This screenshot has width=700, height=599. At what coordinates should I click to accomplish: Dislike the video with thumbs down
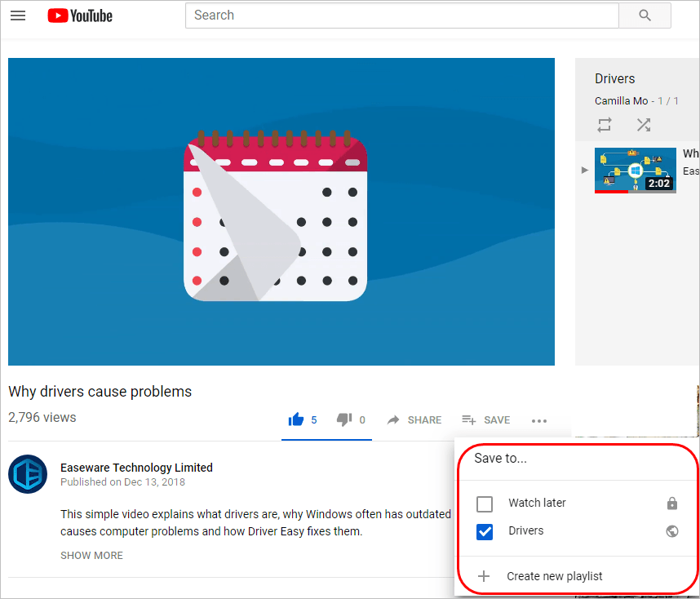(x=343, y=419)
